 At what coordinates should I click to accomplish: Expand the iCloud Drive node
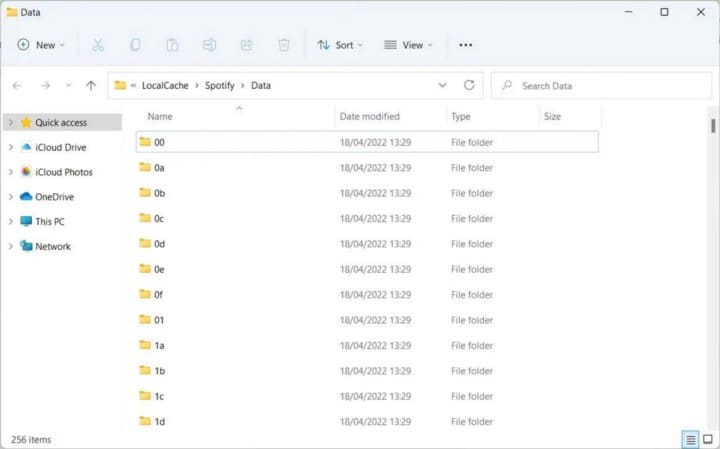tap(11, 147)
